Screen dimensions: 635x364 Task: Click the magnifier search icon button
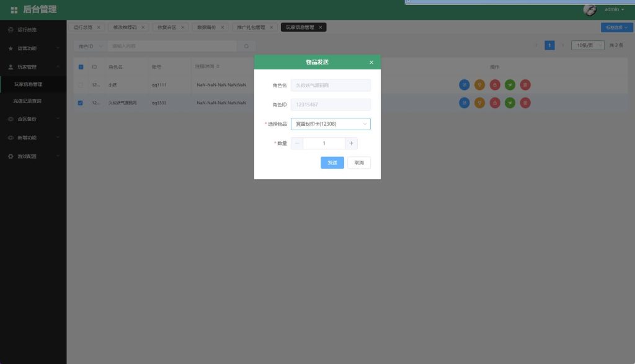pyautogui.click(x=246, y=46)
